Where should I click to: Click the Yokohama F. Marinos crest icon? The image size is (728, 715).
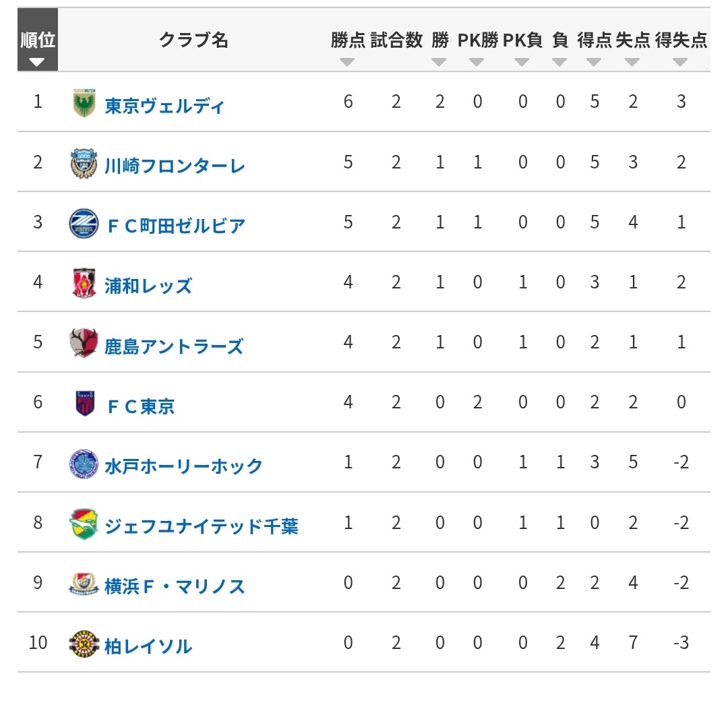85,584
